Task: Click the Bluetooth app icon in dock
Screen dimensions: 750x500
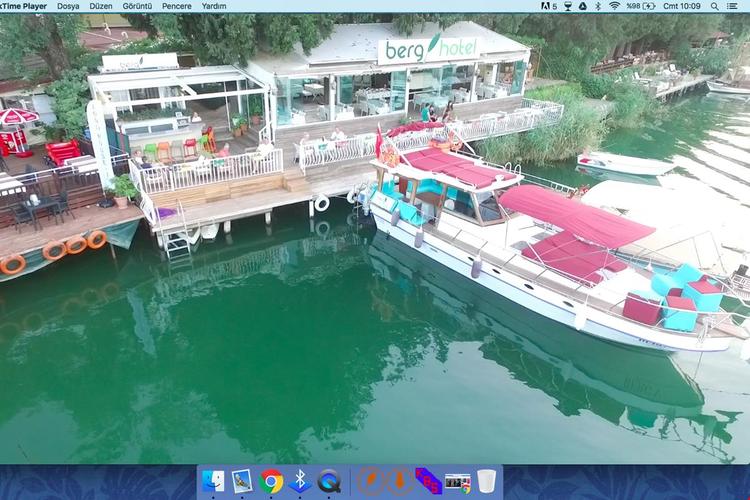Action: pos(300,482)
